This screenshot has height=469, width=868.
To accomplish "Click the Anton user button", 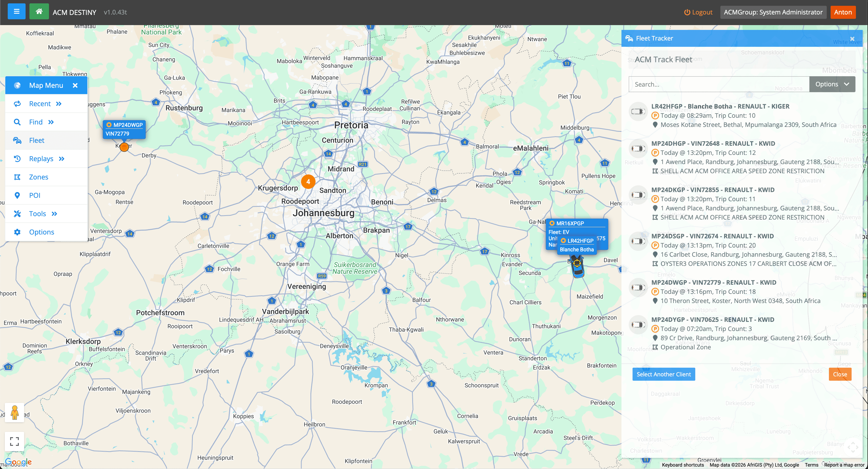I will coord(843,12).
